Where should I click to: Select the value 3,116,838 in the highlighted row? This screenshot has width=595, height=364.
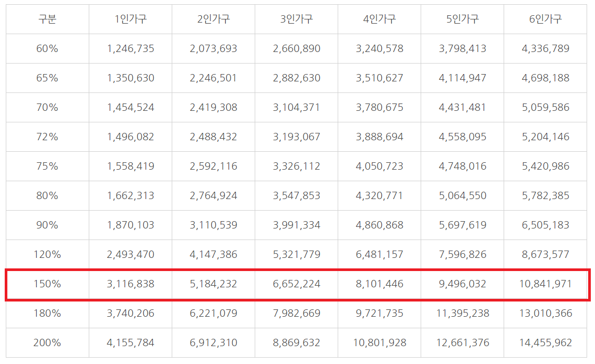131,284
